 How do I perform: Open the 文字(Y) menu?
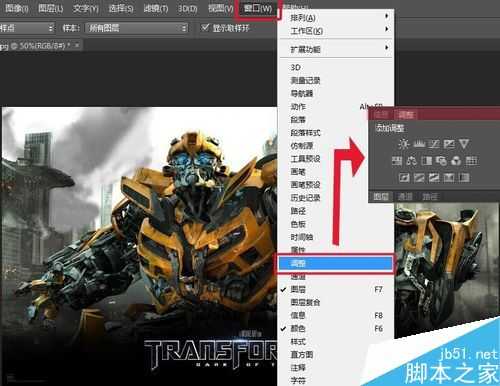pyautogui.click(x=86, y=8)
